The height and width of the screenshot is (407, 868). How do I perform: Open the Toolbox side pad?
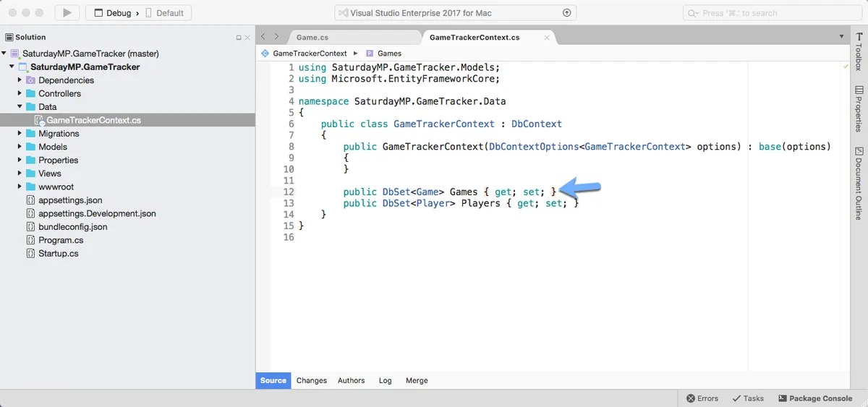859,51
